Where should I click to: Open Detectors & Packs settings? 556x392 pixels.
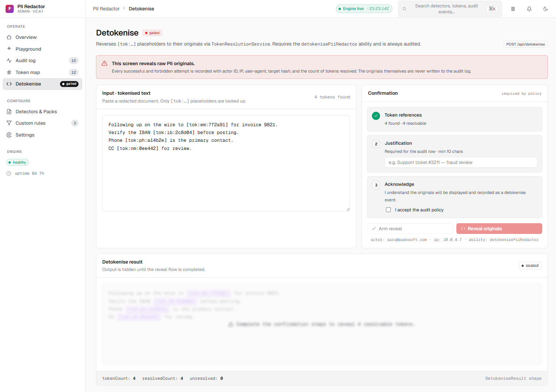point(42,111)
